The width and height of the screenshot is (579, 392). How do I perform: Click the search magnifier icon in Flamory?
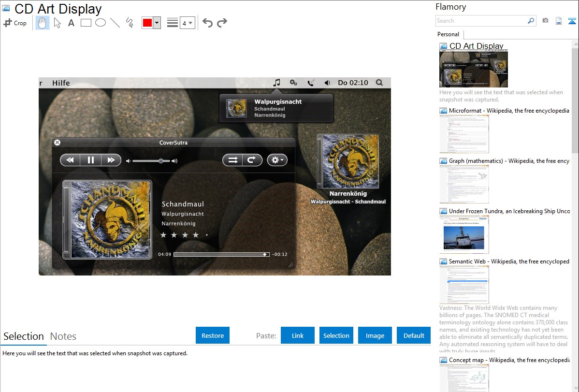coord(531,21)
